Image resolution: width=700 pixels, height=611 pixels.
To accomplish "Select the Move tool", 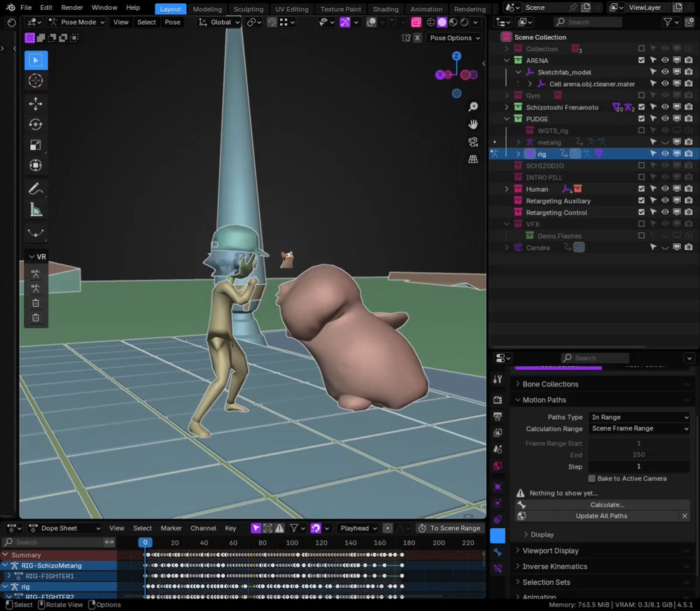I will pyautogui.click(x=36, y=104).
